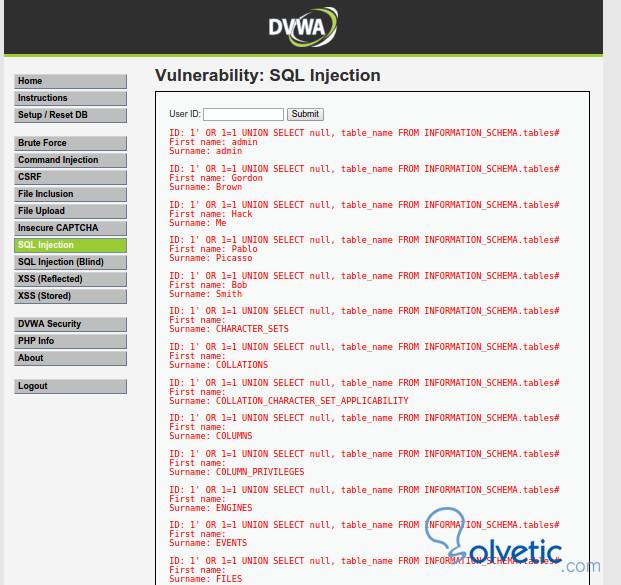
Task: Click the Submit button
Action: [305, 114]
